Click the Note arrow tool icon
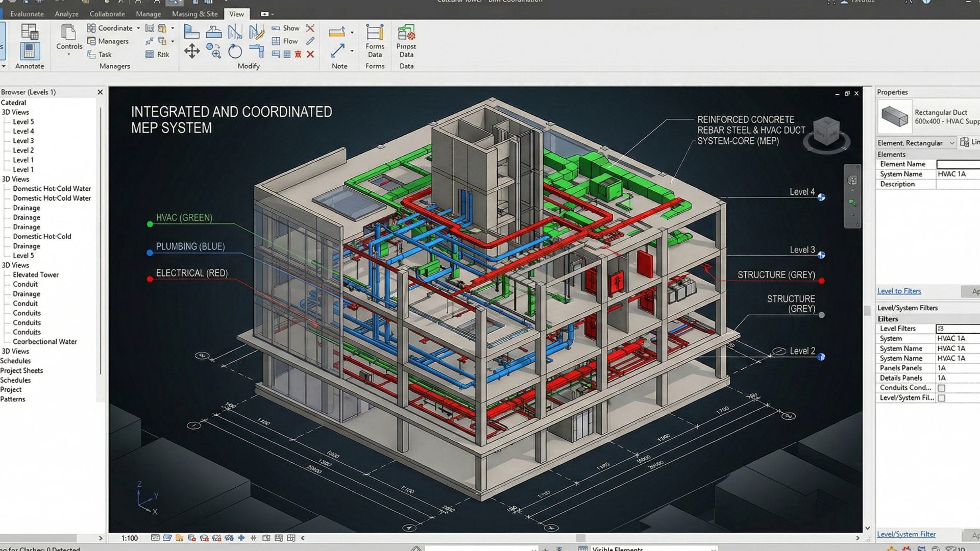 [x=337, y=51]
